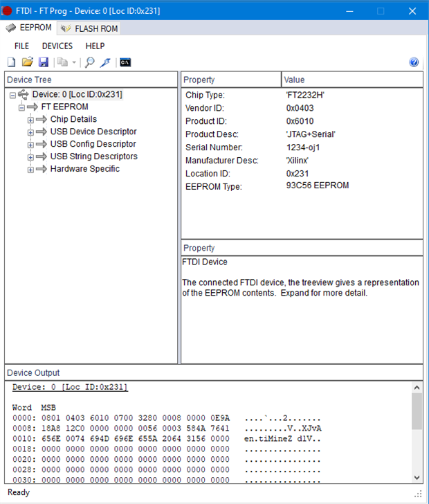
Task: Expand the Hardware Specific node
Action: coord(30,170)
